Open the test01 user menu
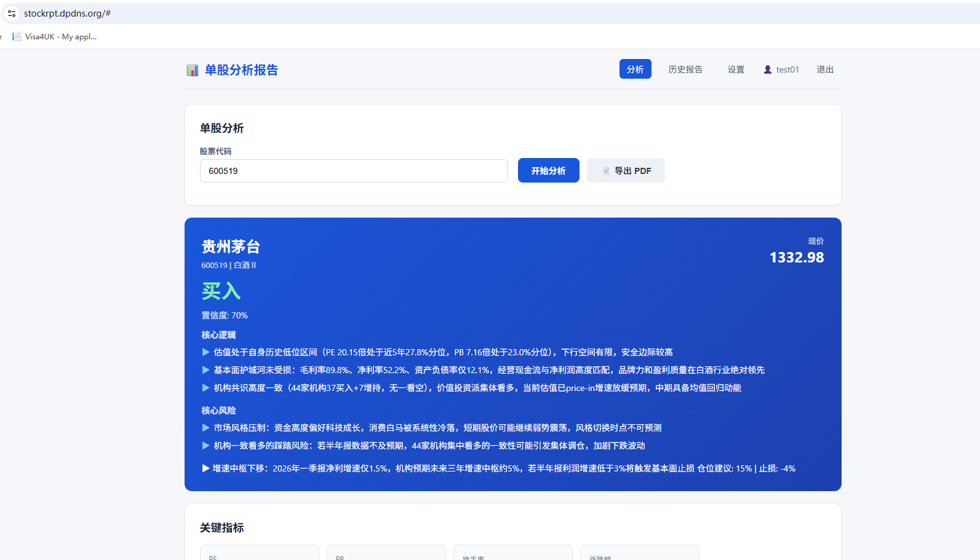Image resolution: width=980 pixels, height=560 pixels. click(781, 69)
